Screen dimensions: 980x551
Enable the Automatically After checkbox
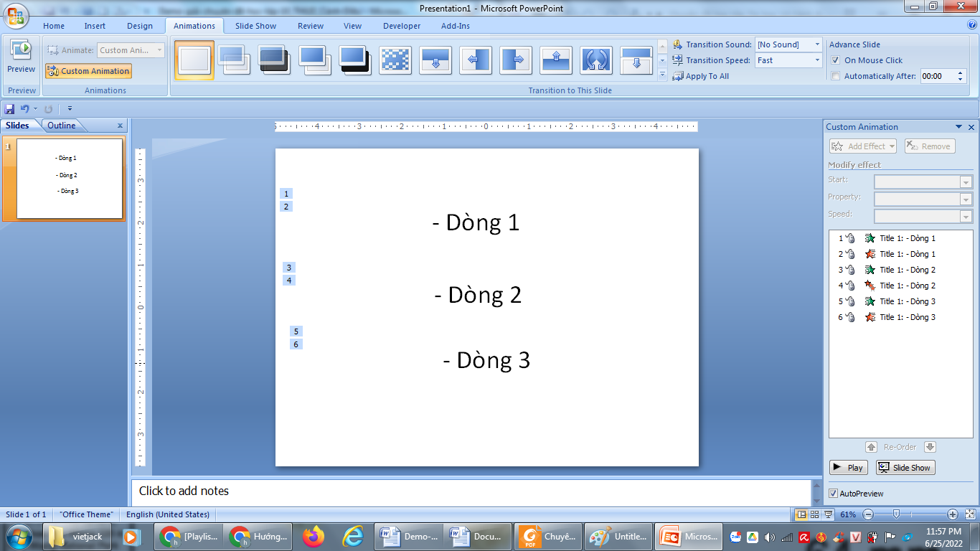point(835,76)
